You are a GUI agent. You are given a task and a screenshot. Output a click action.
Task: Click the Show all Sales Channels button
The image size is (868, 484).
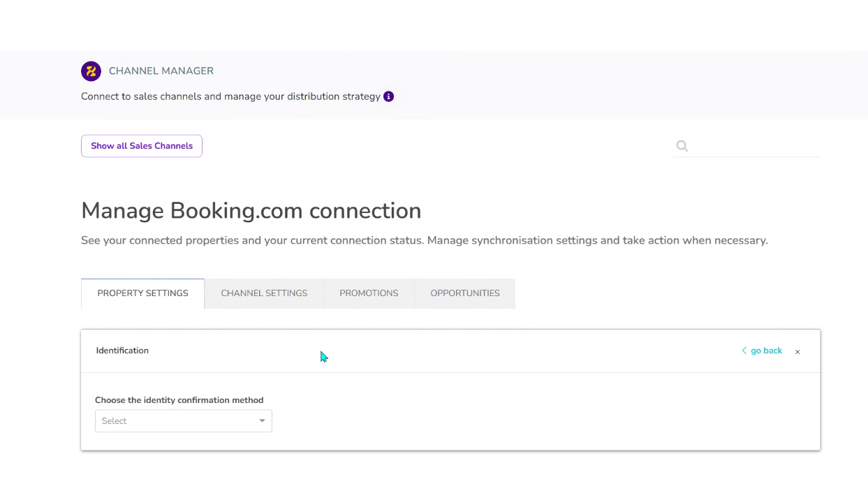pos(142,146)
